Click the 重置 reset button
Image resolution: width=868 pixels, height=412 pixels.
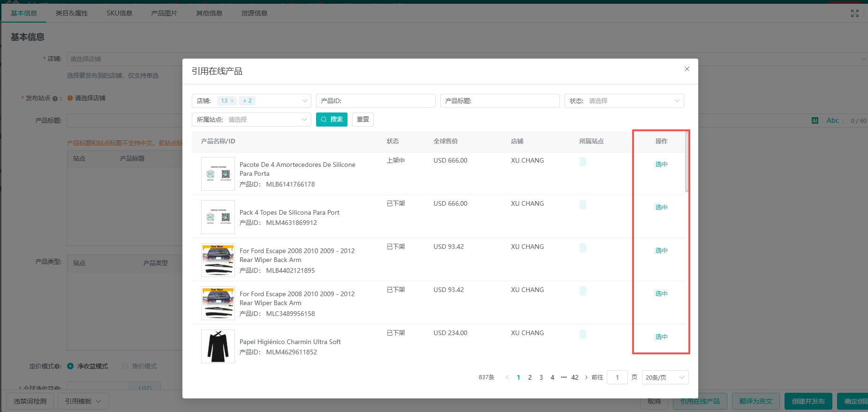click(x=362, y=120)
